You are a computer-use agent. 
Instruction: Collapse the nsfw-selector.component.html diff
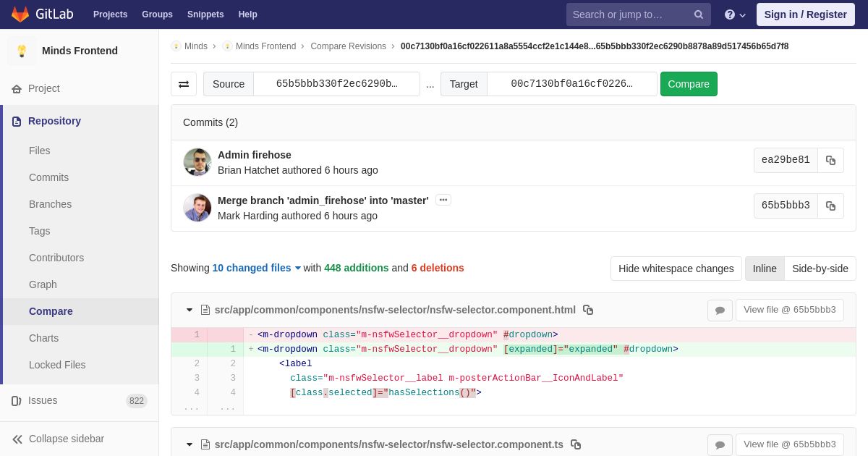190,310
